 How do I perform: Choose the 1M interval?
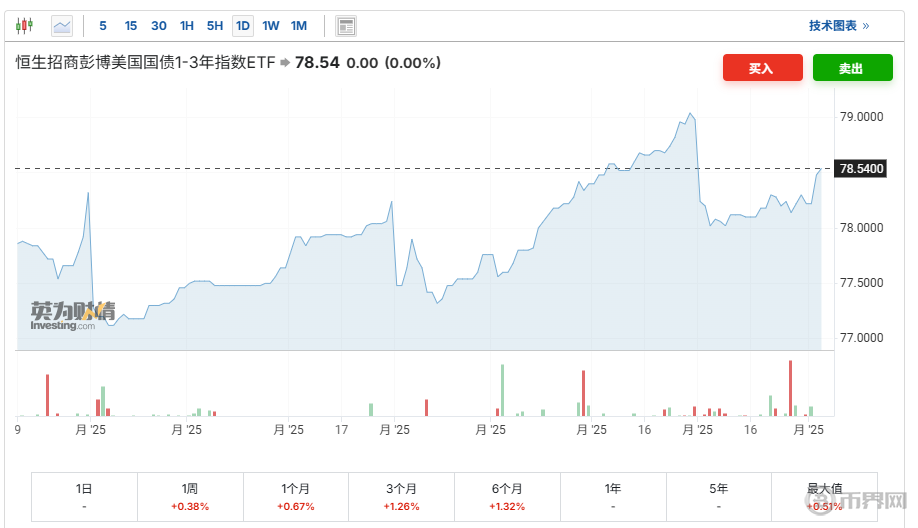pos(299,25)
